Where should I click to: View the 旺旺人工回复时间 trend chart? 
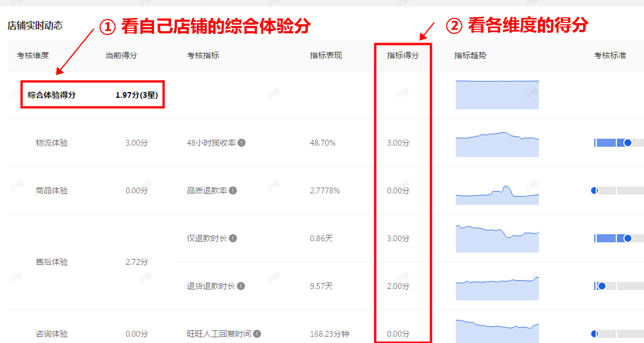(497, 331)
